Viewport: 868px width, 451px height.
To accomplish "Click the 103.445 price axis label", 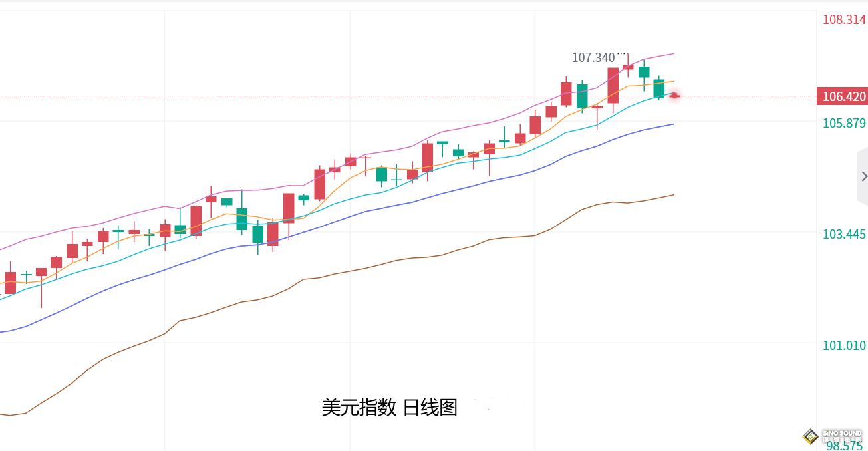I will pyautogui.click(x=844, y=234).
